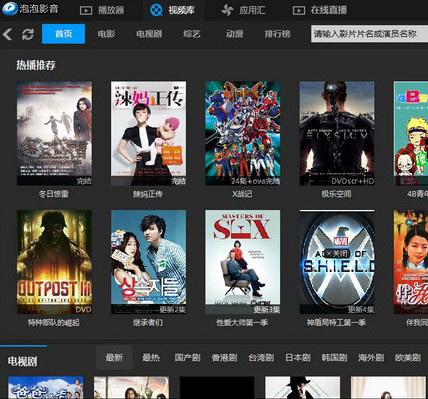Select the 台湾剧 filter tab

(x=261, y=358)
